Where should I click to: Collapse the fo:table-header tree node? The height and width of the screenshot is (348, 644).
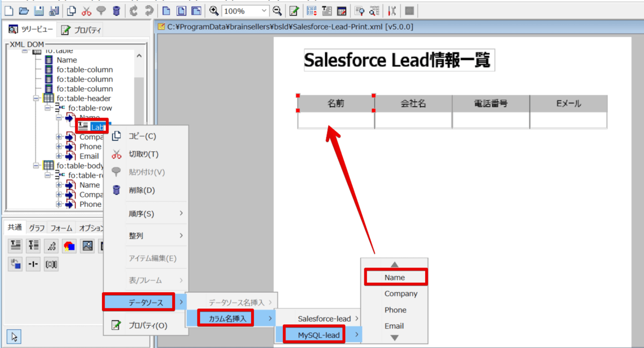point(36,99)
